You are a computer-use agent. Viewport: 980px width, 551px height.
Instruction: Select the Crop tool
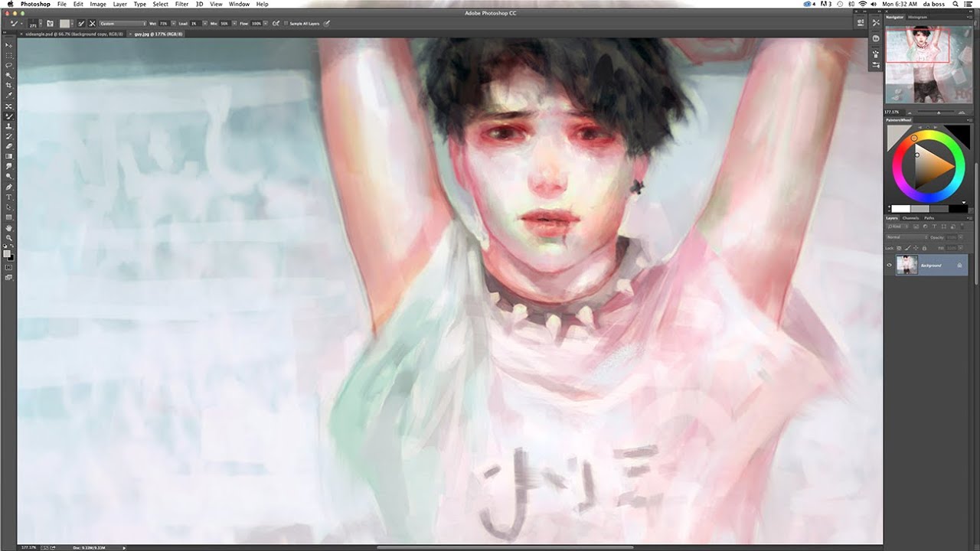point(8,84)
